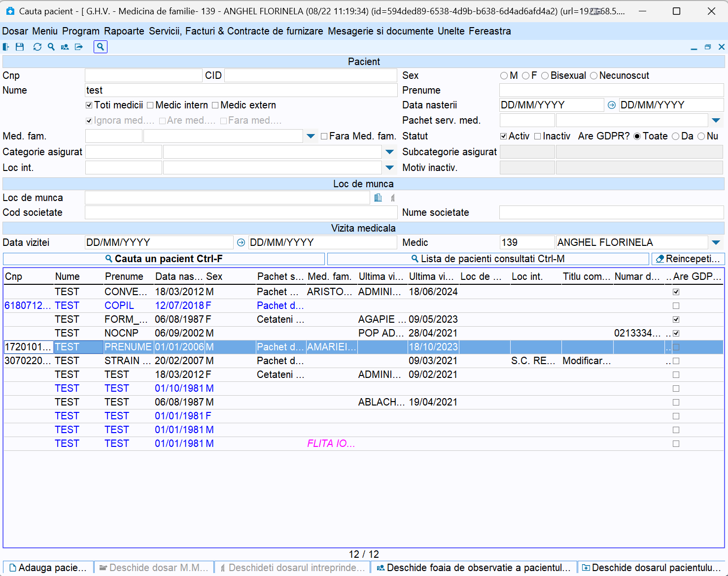The height and width of the screenshot is (576, 728).
Task: Click the Deschide dosarul pacientulu... button
Action: 651,568
